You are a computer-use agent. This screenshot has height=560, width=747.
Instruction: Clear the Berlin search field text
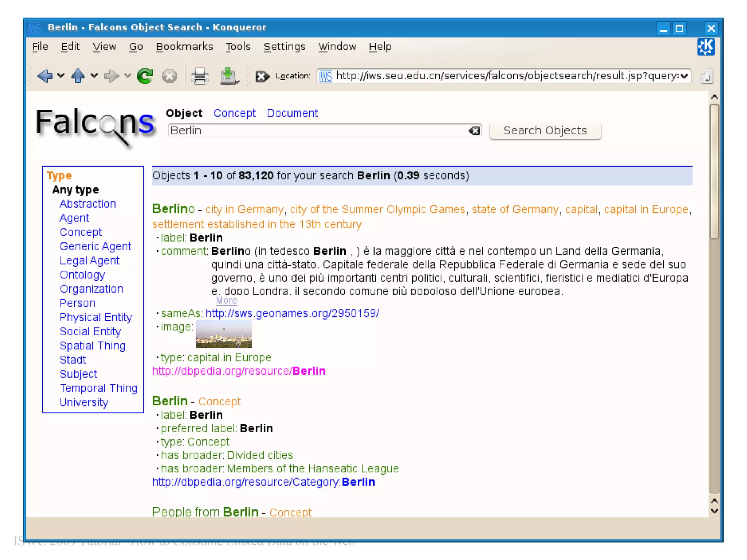(x=474, y=131)
